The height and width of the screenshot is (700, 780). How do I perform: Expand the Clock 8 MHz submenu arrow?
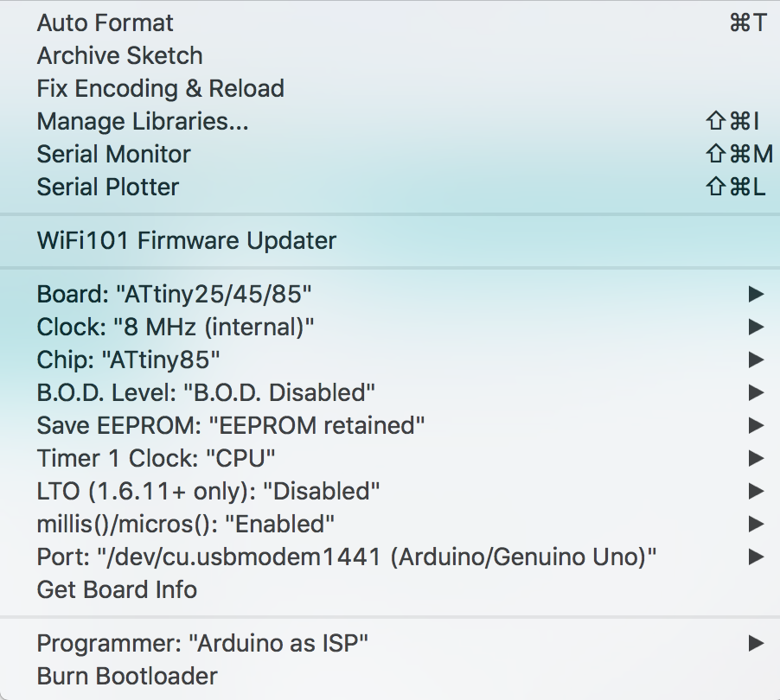756,328
